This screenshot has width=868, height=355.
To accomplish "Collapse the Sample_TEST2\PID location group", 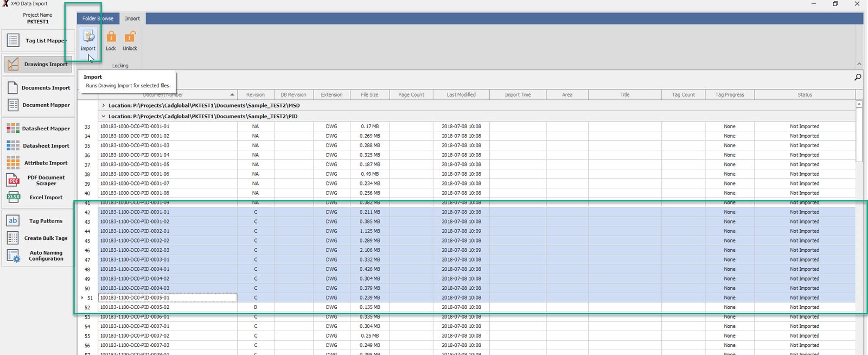I will [x=104, y=116].
